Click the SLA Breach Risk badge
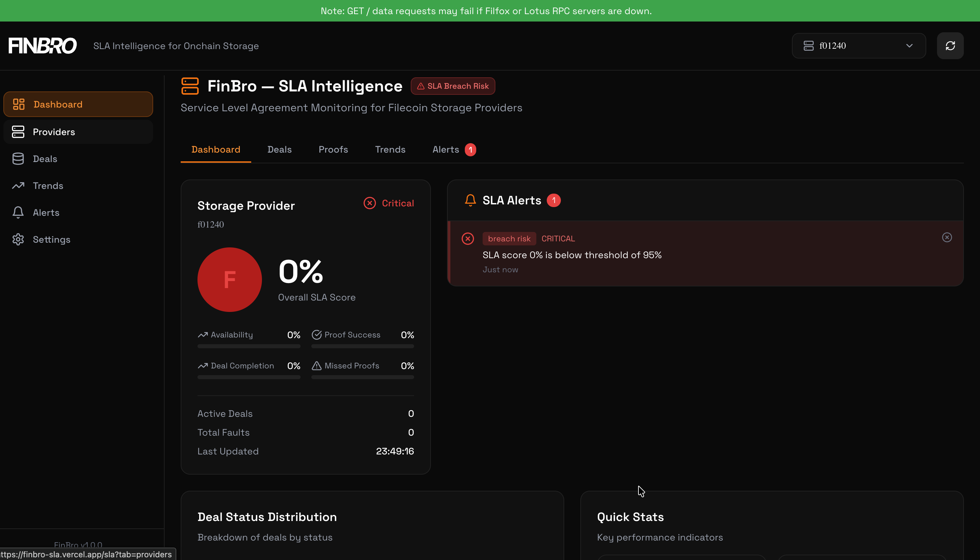This screenshot has width=980, height=560. coord(453,86)
